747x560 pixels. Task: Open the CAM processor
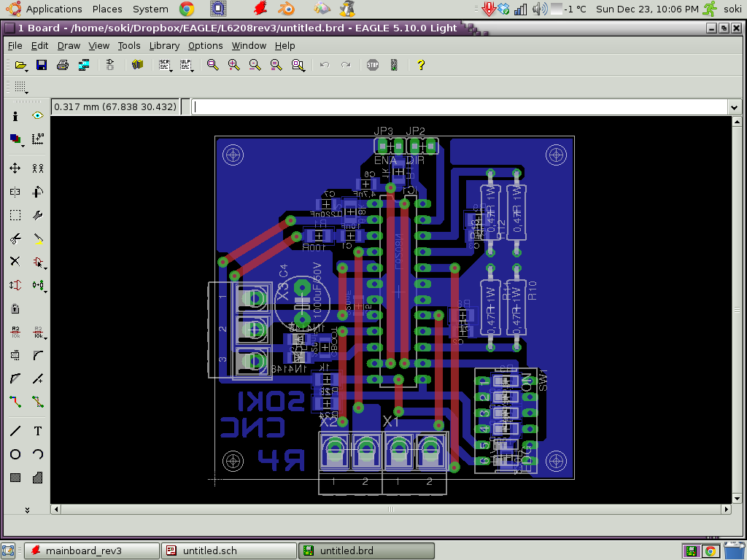[x=85, y=65]
